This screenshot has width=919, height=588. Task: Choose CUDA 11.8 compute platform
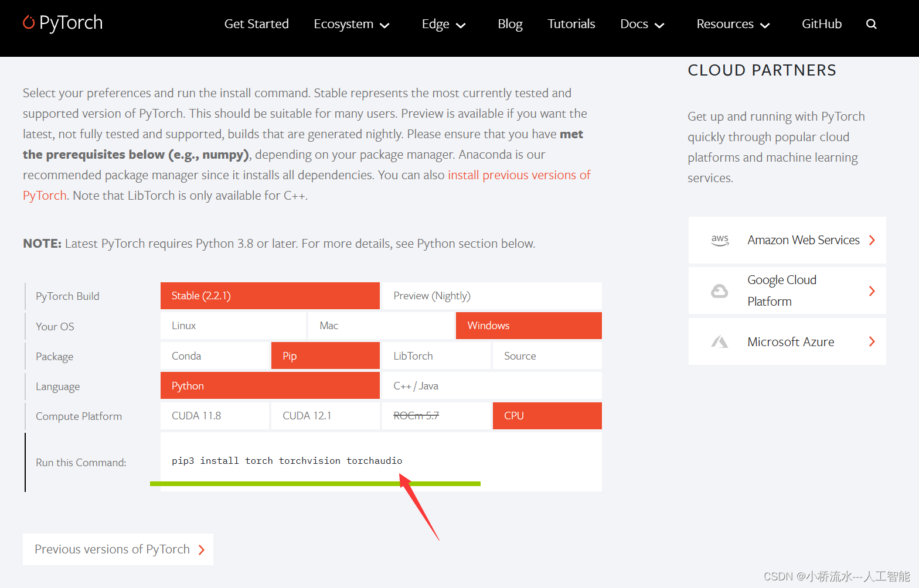tap(215, 416)
